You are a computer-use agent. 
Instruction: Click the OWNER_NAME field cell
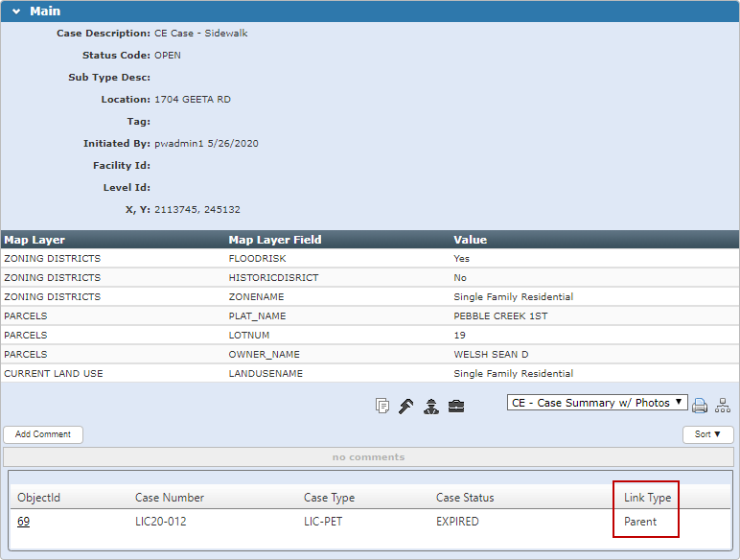[265, 355]
